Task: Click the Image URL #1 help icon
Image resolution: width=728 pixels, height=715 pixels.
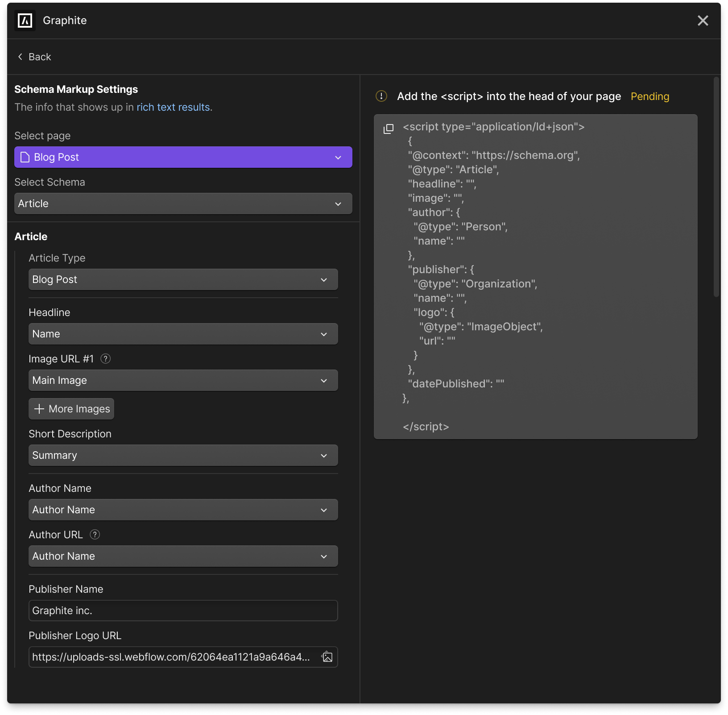Action: tap(106, 359)
